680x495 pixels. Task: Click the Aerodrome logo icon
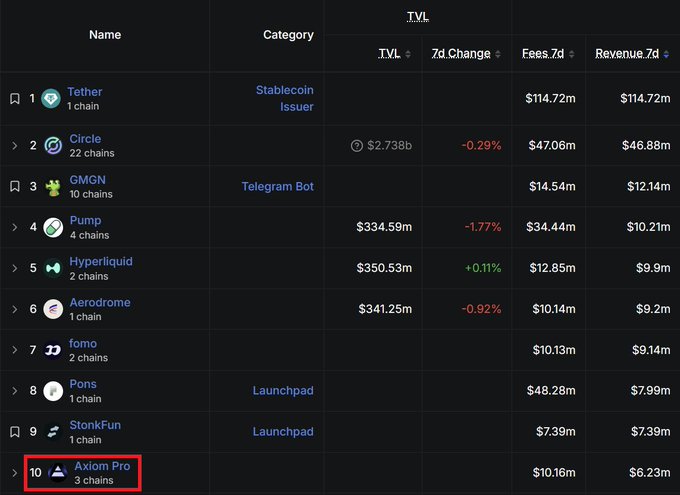click(x=53, y=309)
